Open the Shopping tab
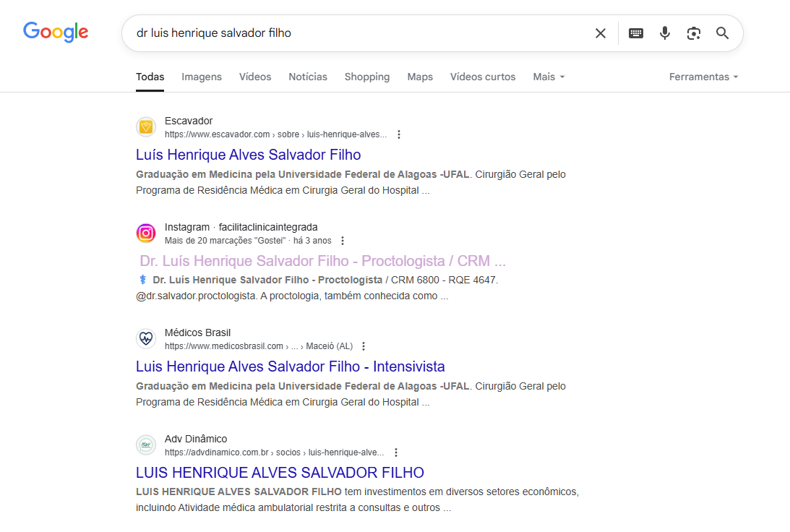 tap(366, 77)
